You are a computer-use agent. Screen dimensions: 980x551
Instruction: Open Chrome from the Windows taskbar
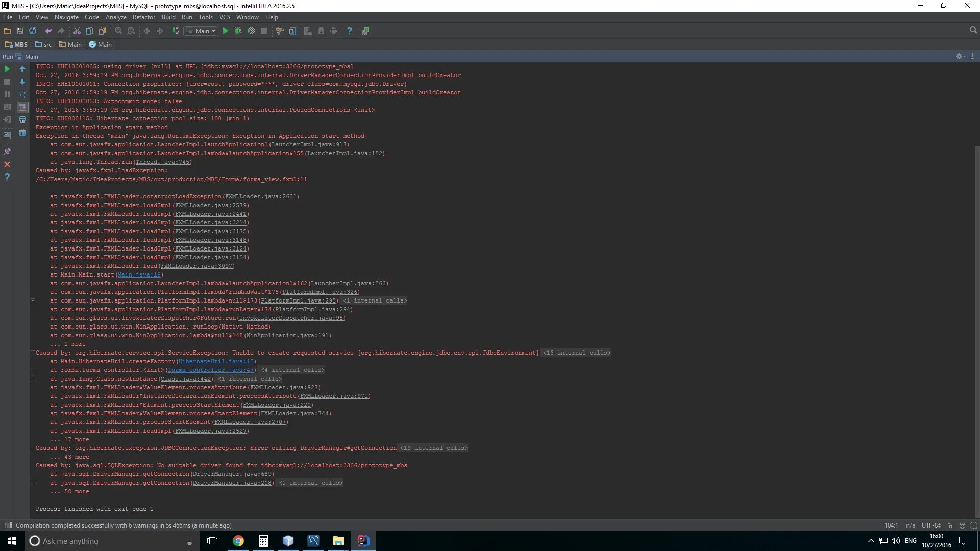pos(238,541)
